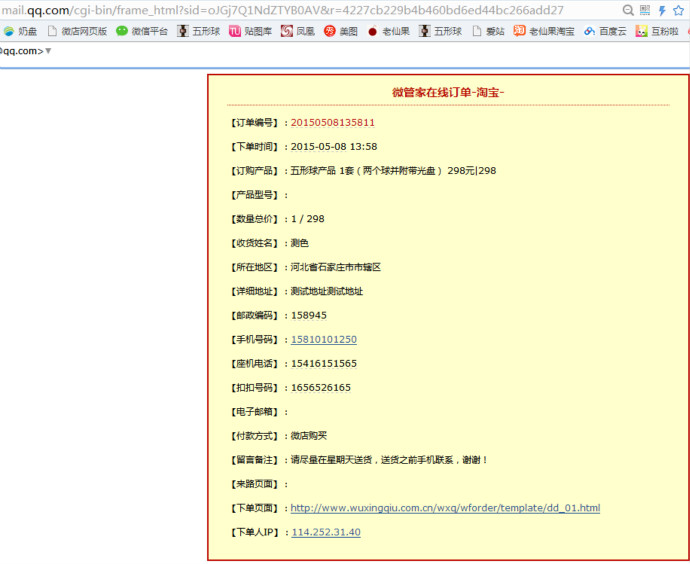The width and height of the screenshot is (690, 564).
Task: Click the 【留言备注】 label
Action: pos(254,460)
